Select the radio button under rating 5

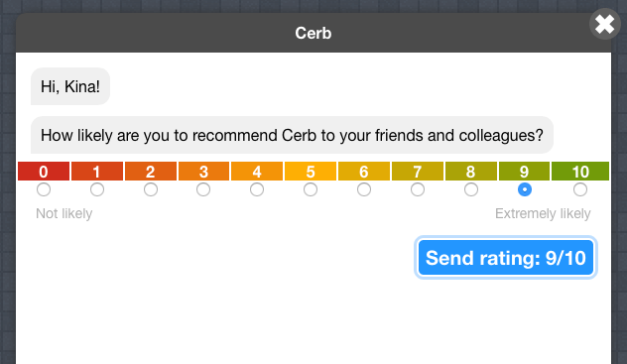coord(311,189)
